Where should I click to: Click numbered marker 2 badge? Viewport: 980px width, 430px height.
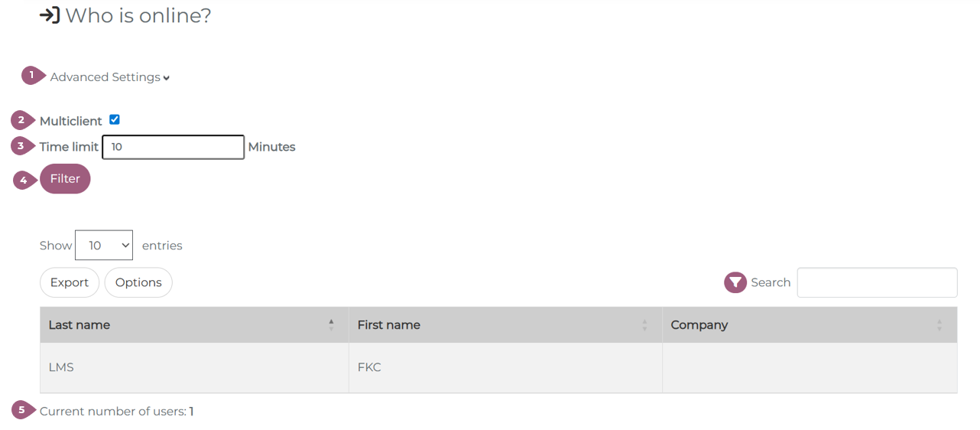[21, 120]
